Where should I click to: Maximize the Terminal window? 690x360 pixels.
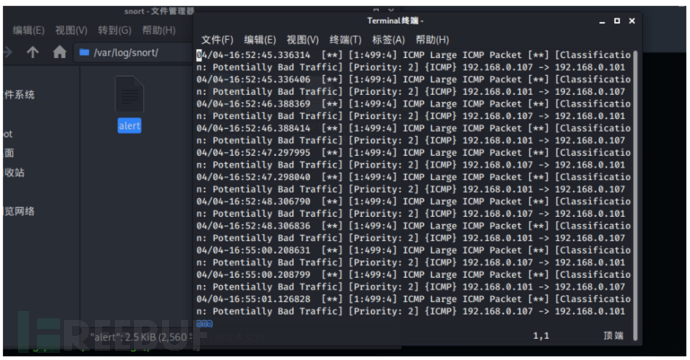click(617, 21)
